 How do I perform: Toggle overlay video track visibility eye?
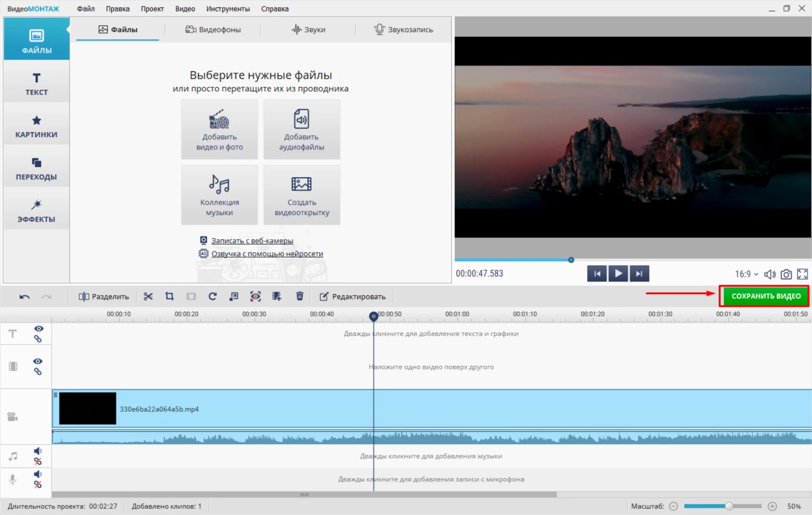coord(38,361)
